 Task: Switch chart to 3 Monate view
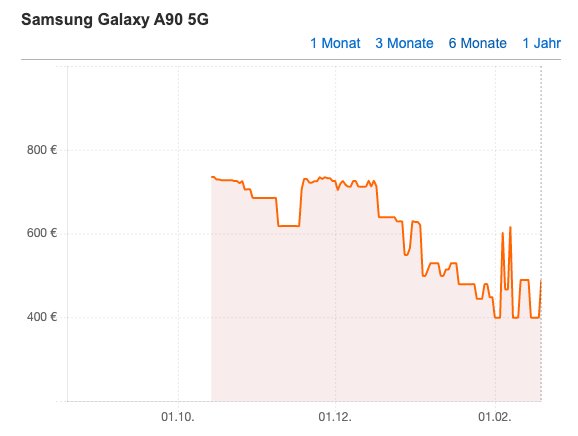pyautogui.click(x=404, y=43)
